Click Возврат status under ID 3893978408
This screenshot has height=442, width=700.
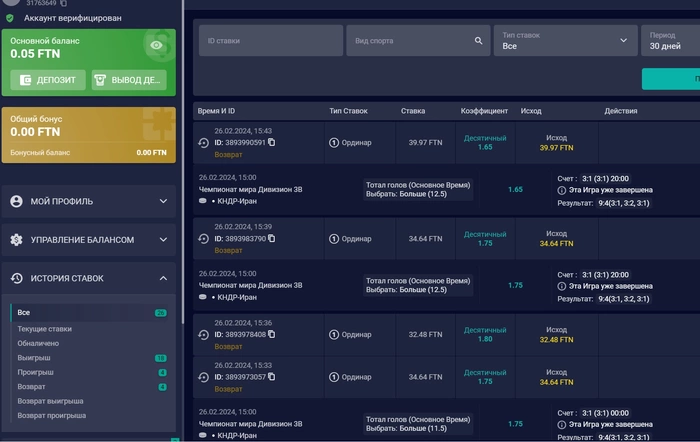point(228,346)
